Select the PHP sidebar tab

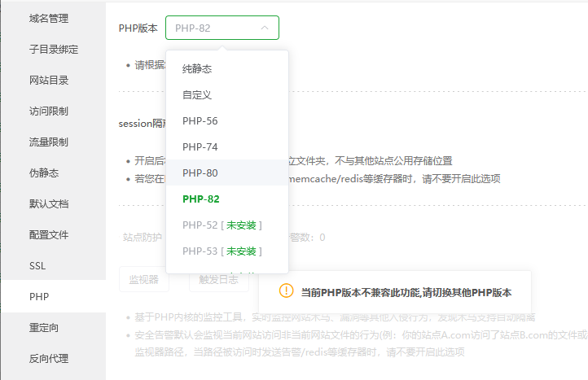coord(53,296)
